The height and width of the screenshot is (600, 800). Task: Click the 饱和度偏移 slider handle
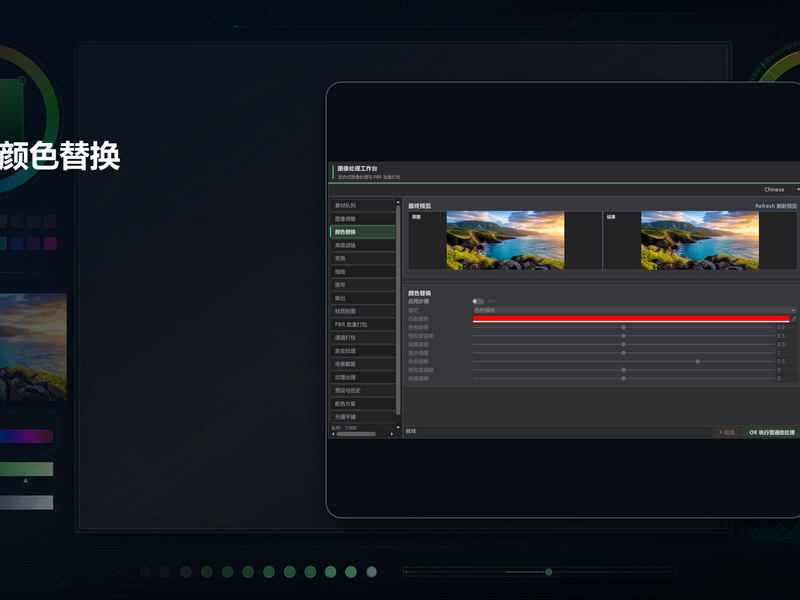click(623, 370)
